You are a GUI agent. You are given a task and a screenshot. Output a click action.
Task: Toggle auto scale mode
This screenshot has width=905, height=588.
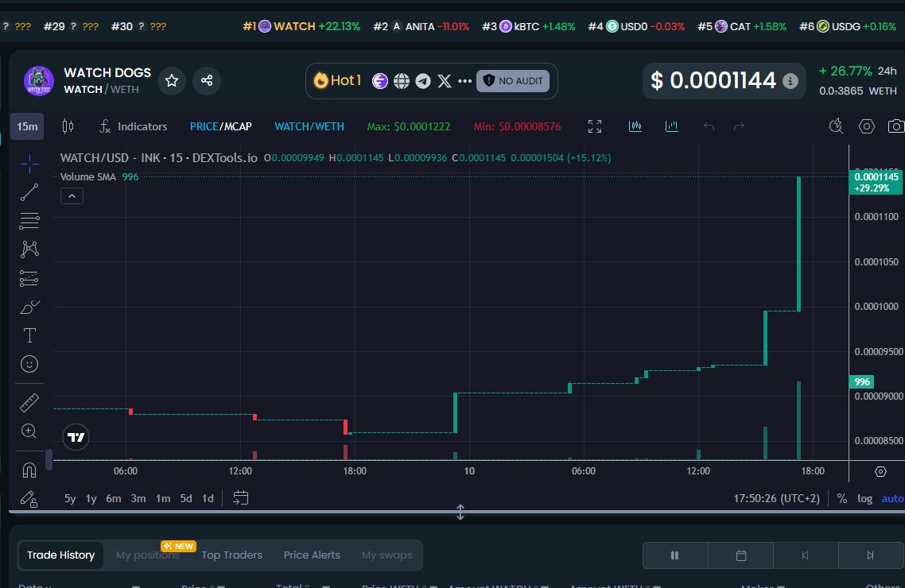[892, 499]
